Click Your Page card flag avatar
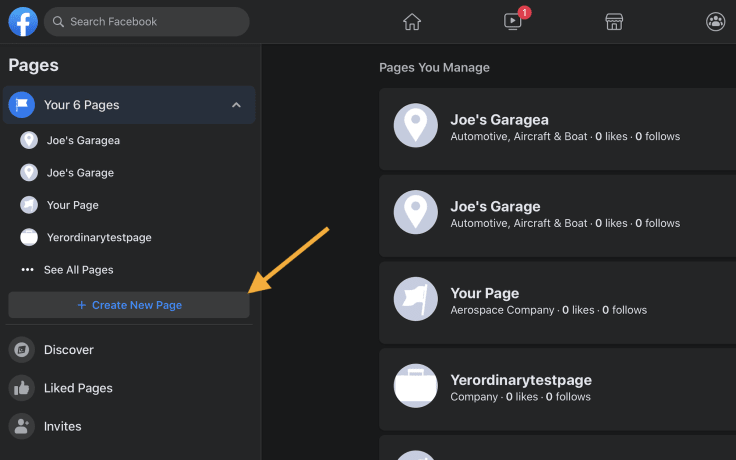 tap(415, 299)
